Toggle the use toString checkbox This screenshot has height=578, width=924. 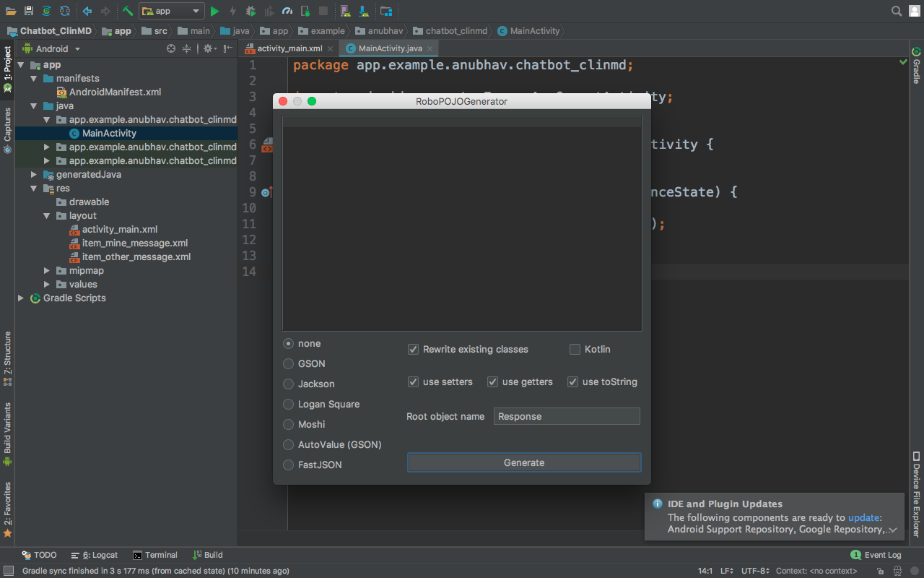pyautogui.click(x=573, y=381)
